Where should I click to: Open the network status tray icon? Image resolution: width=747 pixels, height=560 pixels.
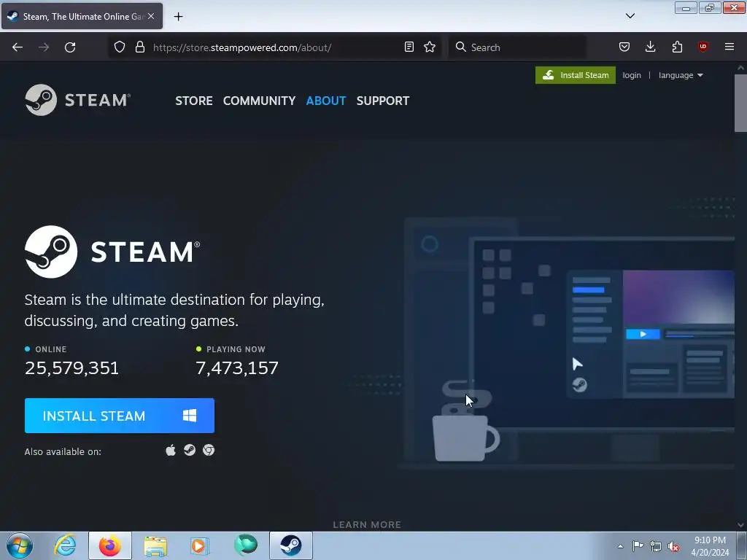(656, 546)
